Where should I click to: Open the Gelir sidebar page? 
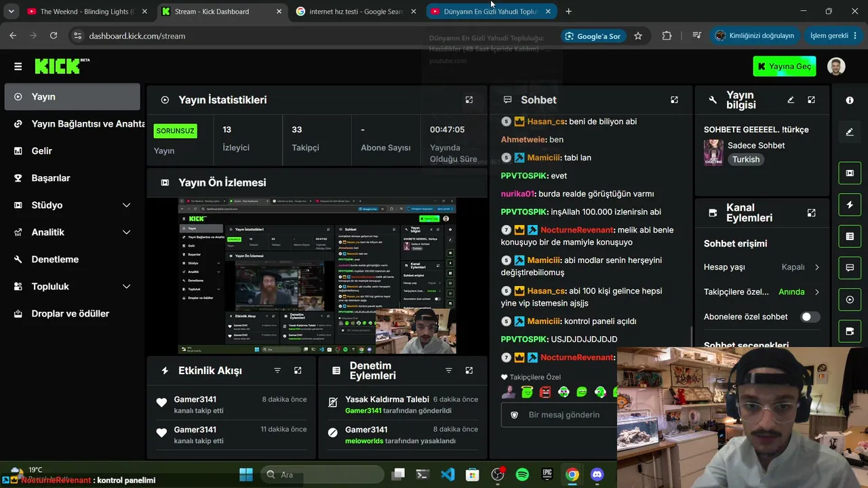click(x=73, y=151)
